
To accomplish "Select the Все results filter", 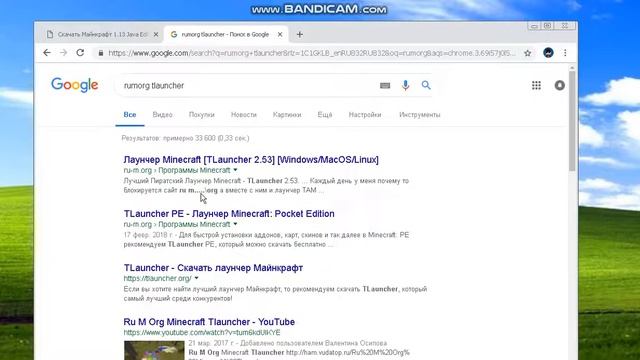I will (130, 115).
